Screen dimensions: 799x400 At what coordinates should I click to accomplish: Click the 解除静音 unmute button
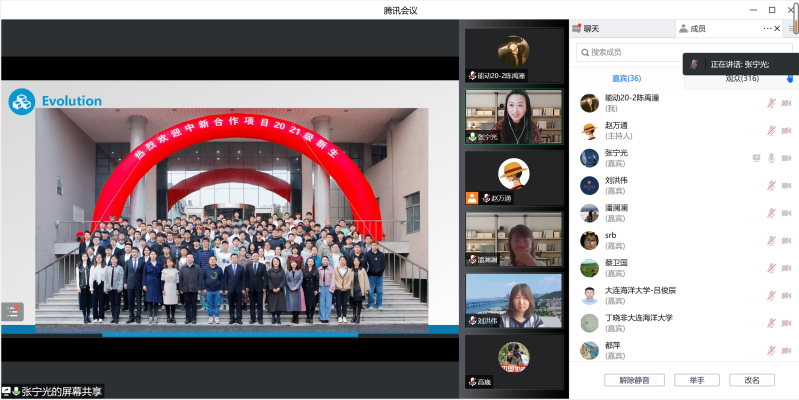pyautogui.click(x=634, y=380)
